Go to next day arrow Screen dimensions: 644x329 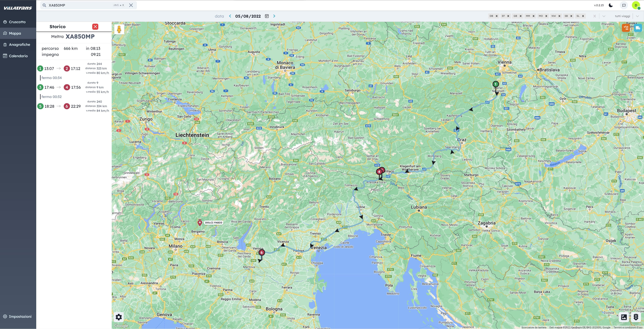coord(274,16)
